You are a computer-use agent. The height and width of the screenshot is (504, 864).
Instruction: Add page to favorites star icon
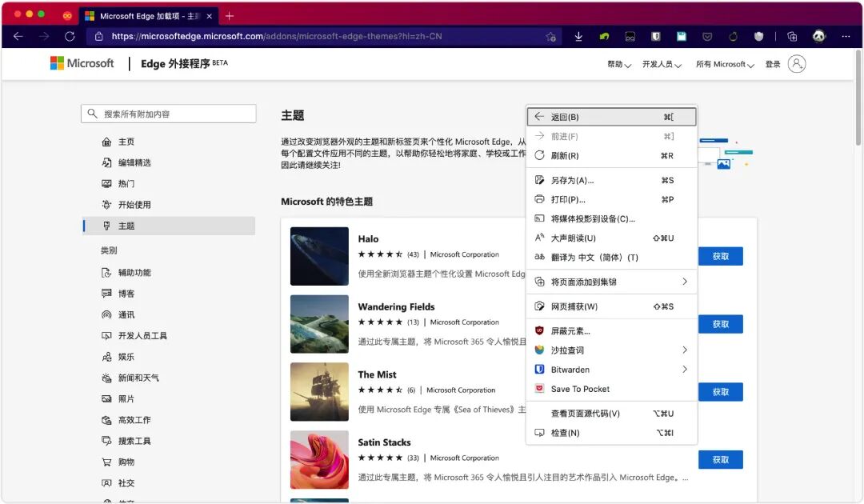pyautogui.click(x=550, y=37)
